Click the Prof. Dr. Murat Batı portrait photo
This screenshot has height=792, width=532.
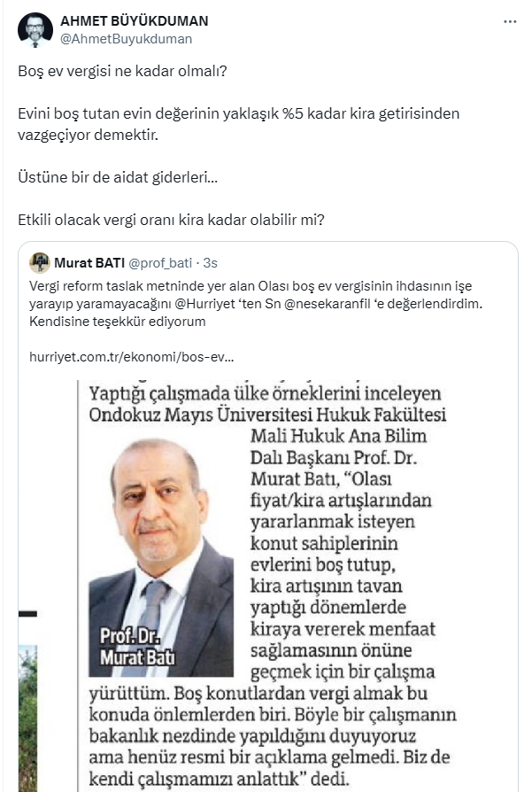coord(161,558)
